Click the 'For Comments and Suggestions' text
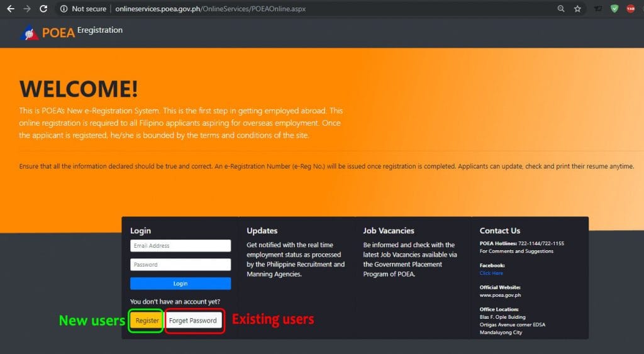 pos(516,251)
